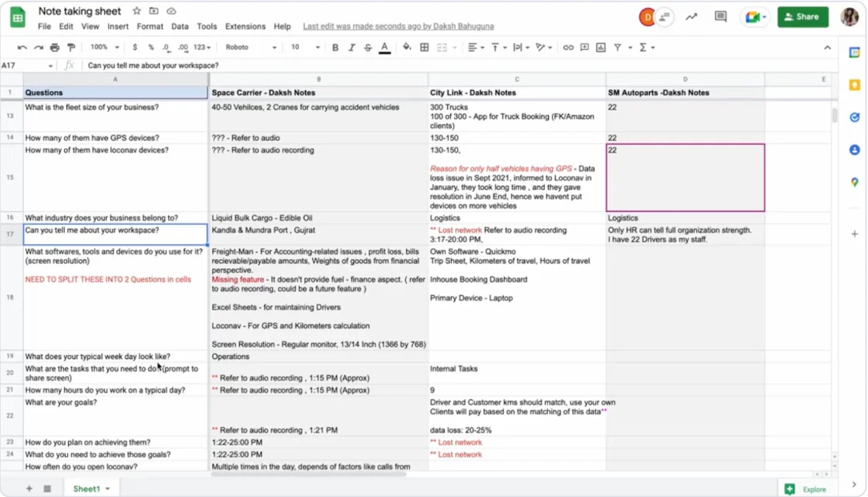Viewport: 868px width, 497px height.
Task: Select the paint format roller icon
Action: (x=71, y=48)
